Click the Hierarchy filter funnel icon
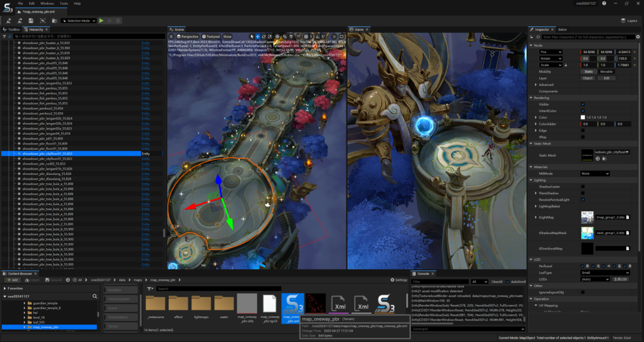The width and height of the screenshot is (644, 342). click(5, 36)
